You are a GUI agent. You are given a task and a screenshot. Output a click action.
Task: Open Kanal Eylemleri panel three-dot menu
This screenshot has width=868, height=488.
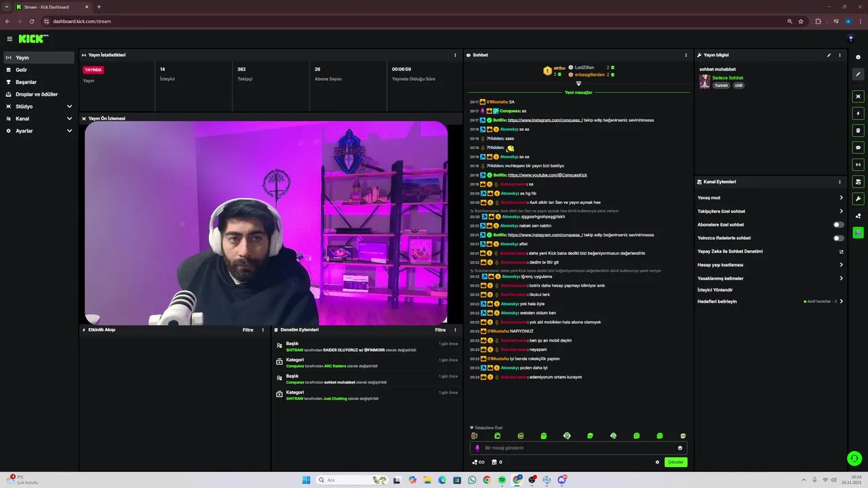pyautogui.click(x=840, y=182)
